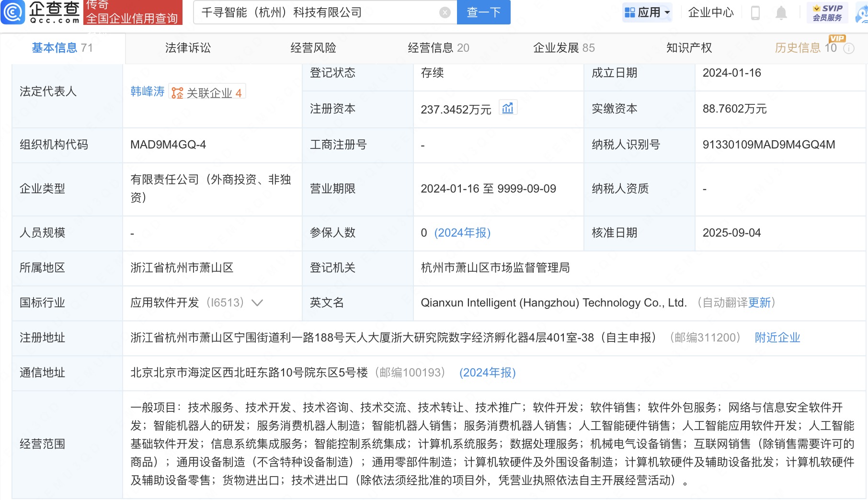Viewport: 868px width, 500px height.
Task: Click the 附近企业 link
Action: pos(777,338)
